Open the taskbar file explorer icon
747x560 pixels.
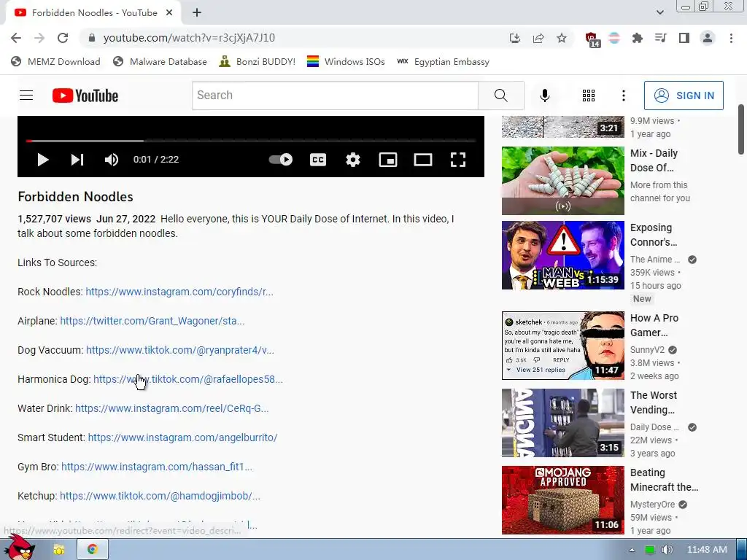pos(58,550)
